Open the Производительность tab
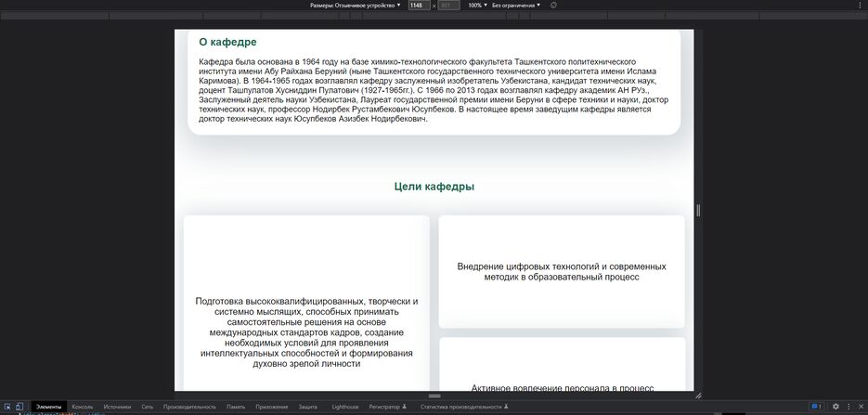 click(x=189, y=407)
